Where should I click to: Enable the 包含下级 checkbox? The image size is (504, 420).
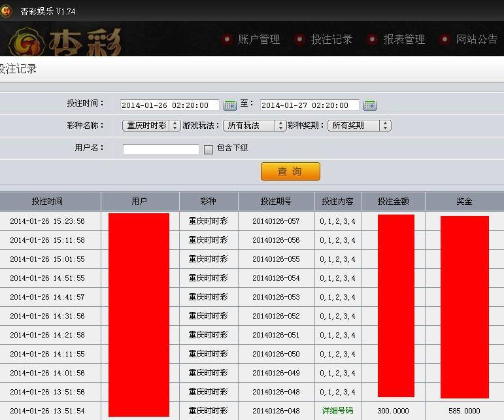click(209, 149)
